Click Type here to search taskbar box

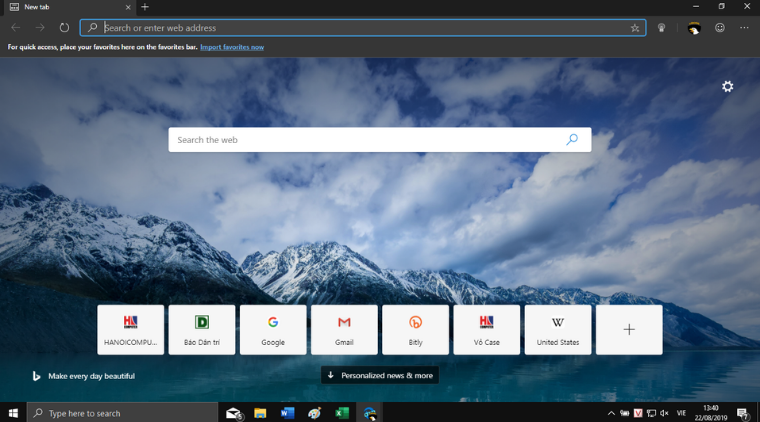click(122, 413)
